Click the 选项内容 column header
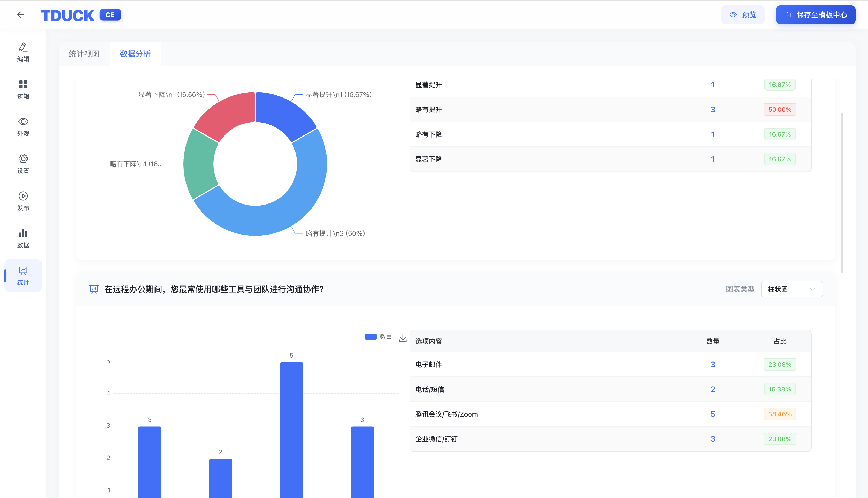Image resolution: width=868 pixels, height=498 pixels. tap(429, 341)
